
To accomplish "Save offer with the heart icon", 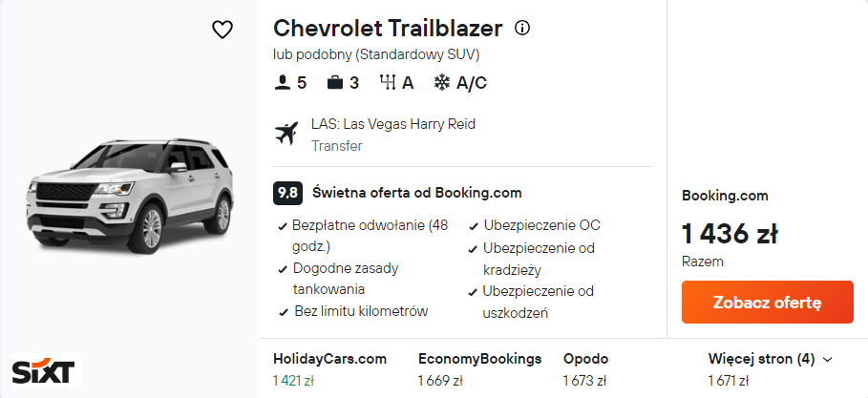I will [222, 30].
